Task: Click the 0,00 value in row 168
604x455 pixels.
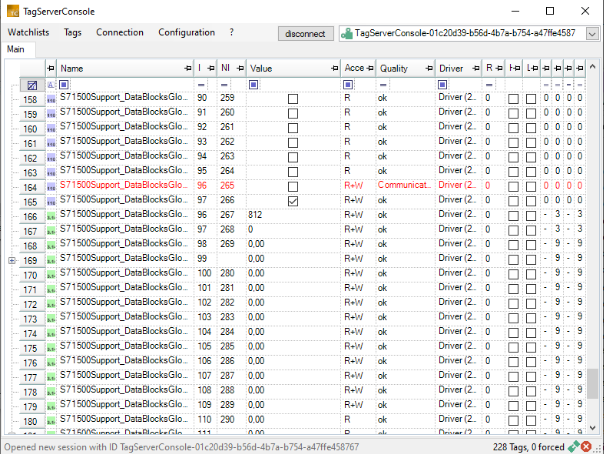Action: tap(256, 244)
